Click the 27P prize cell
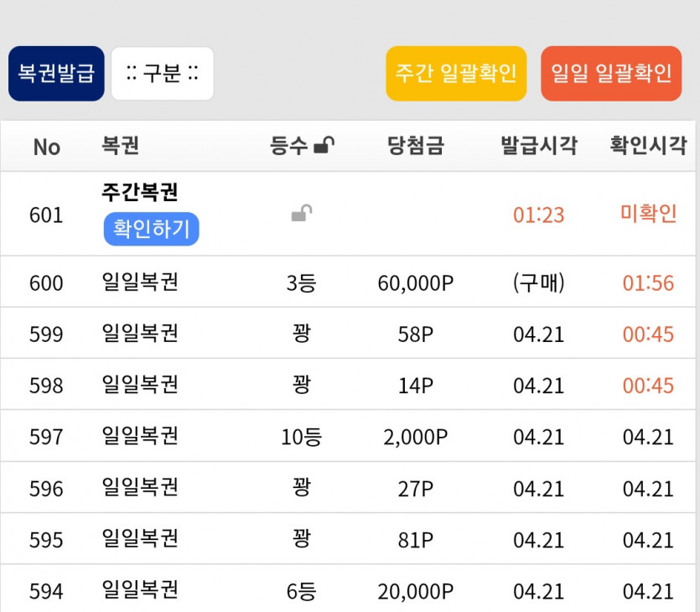Image resolution: width=700 pixels, height=612 pixels. 416,489
